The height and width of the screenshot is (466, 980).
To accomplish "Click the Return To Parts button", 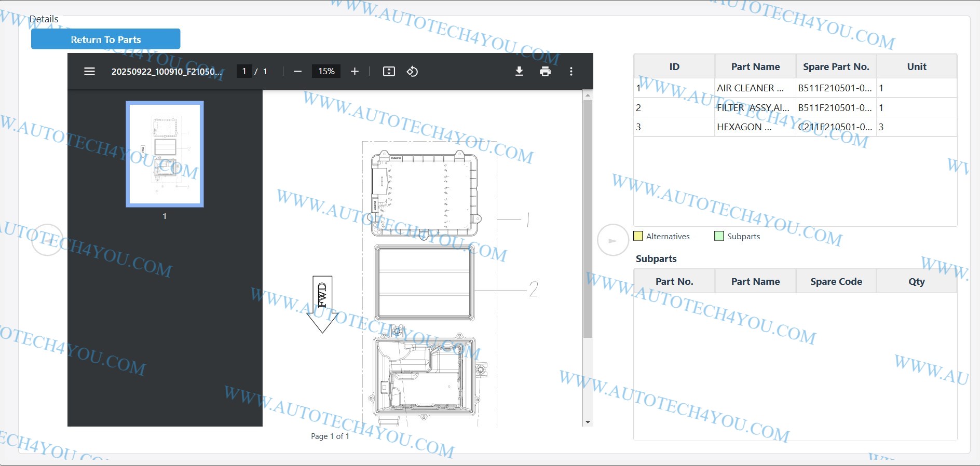I will coord(106,39).
